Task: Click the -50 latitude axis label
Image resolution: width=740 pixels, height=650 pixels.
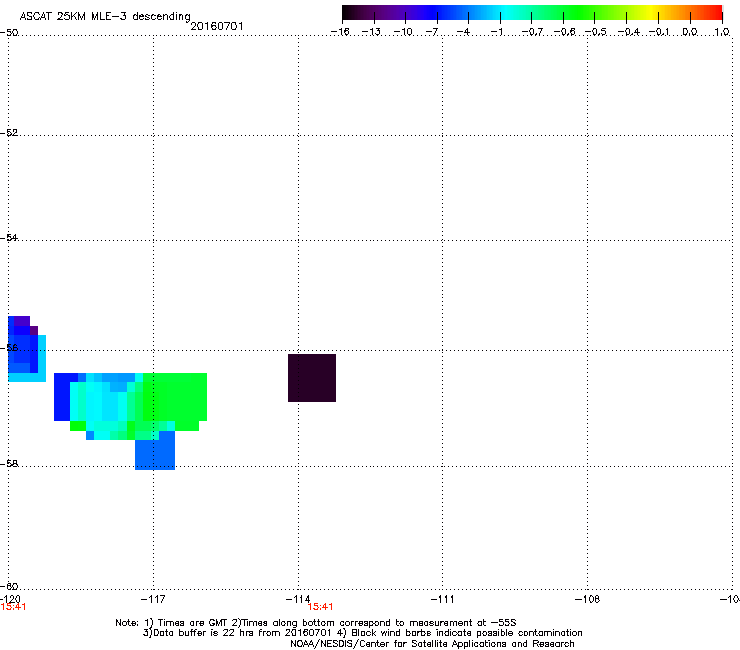Action: click(x=9, y=33)
